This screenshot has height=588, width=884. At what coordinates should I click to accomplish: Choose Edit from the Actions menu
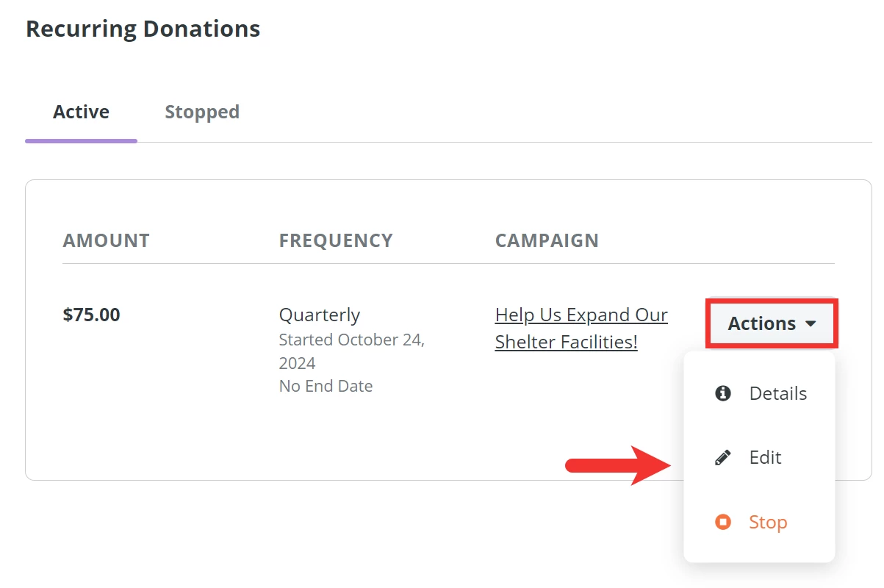click(765, 457)
